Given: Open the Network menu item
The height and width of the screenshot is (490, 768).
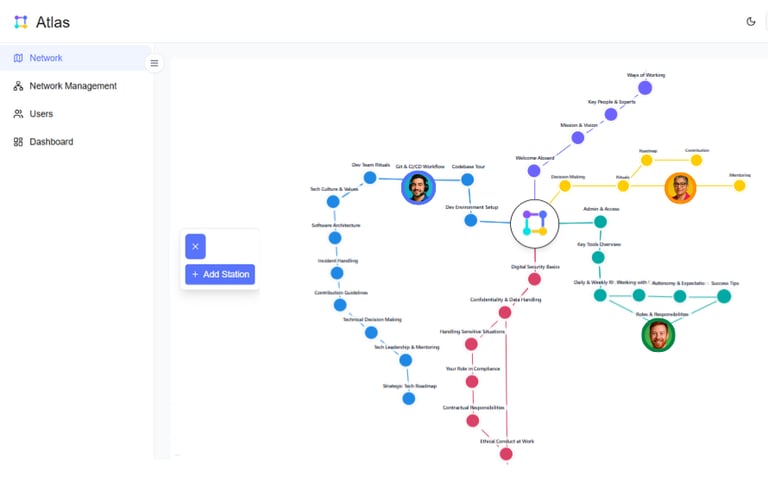Looking at the screenshot, I should (75, 58).
